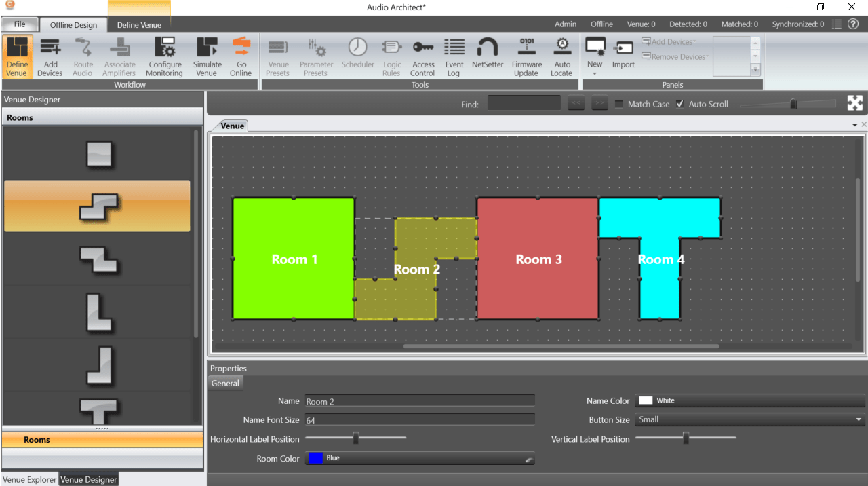This screenshot has height=486, width=868.
Task: Select the Route Audio tool
Action: click(83, 56)
